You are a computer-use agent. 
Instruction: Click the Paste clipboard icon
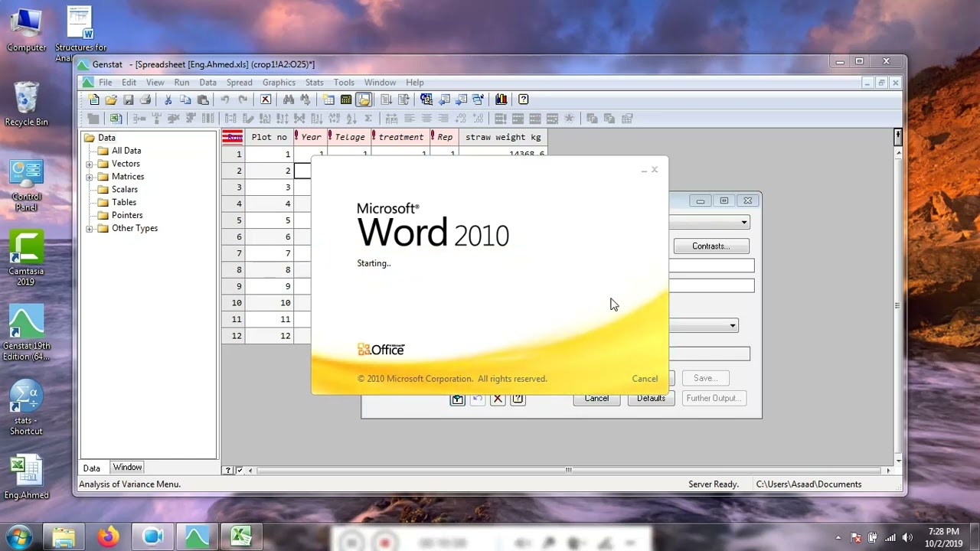tap(203, 99)
